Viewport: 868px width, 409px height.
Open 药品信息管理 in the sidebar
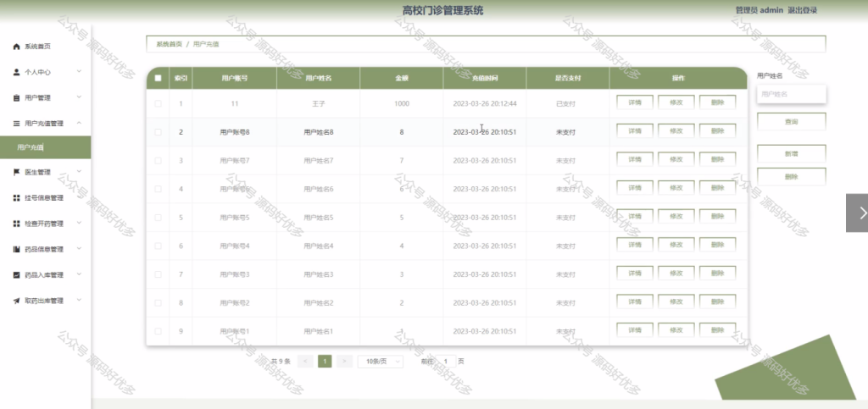click(x=46, y=249)
